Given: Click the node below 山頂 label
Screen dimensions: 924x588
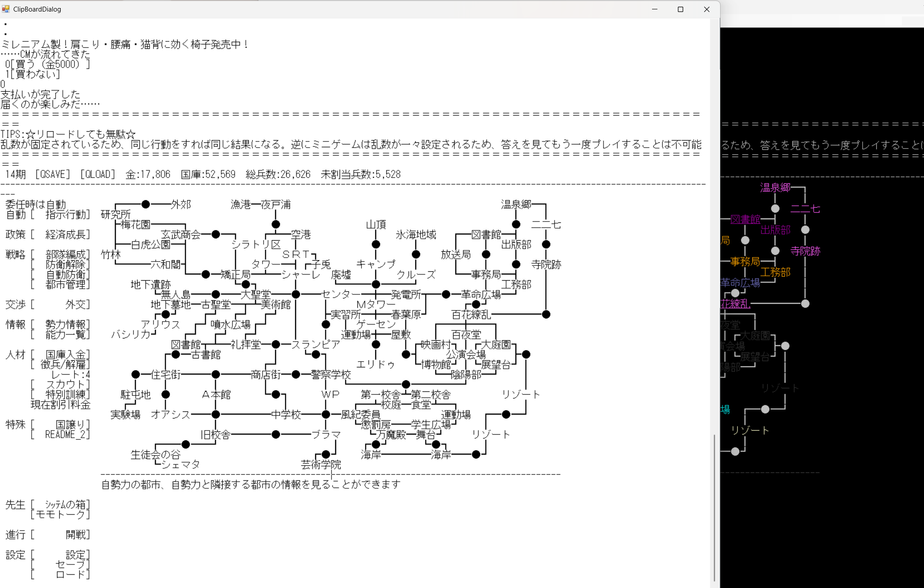Looking at the screenshot, I should [376, 244].
